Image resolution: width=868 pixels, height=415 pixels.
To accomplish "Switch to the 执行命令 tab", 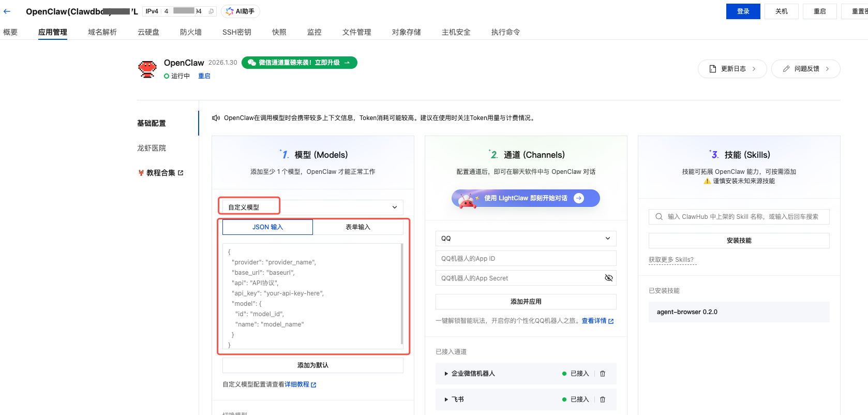I will [506, 32].
